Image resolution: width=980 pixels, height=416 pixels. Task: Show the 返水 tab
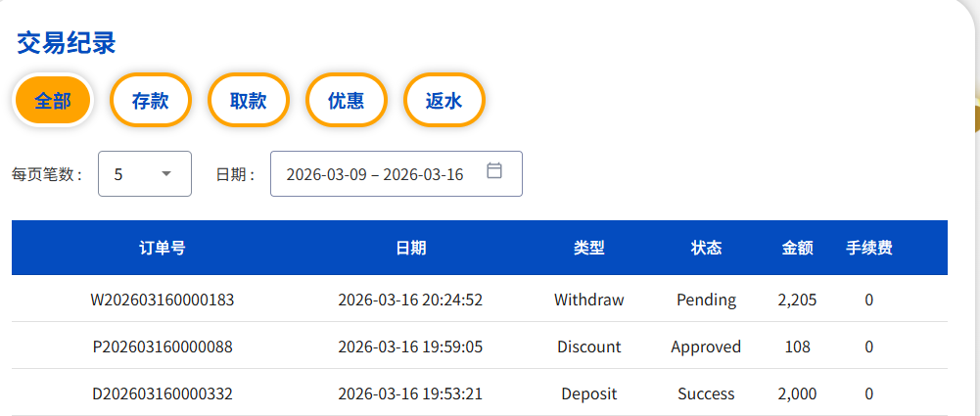443,101
